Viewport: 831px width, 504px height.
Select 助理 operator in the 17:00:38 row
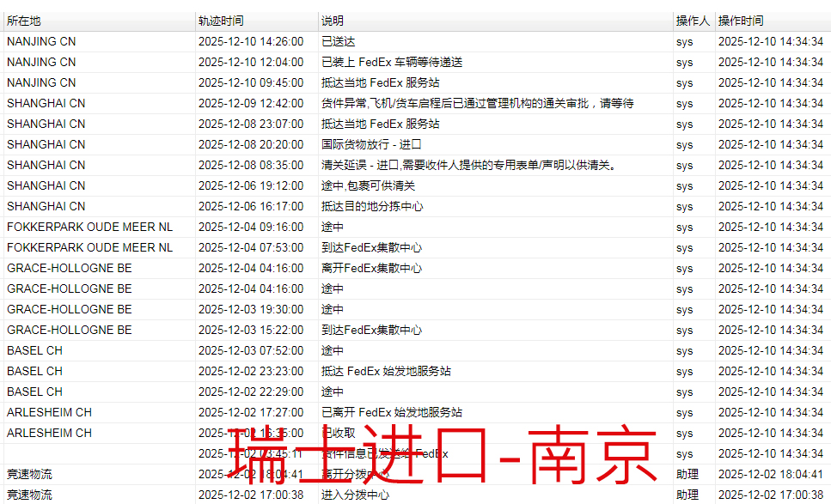click(x=687, y=495)
